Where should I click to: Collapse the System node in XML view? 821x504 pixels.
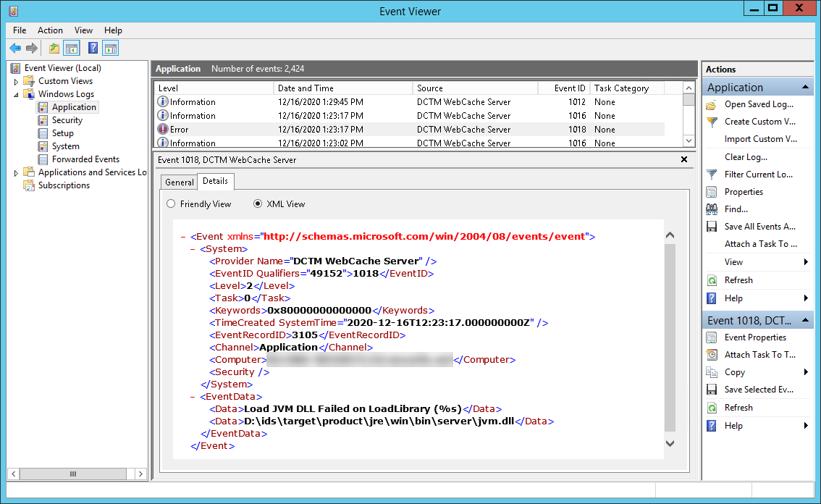(193, 249)
